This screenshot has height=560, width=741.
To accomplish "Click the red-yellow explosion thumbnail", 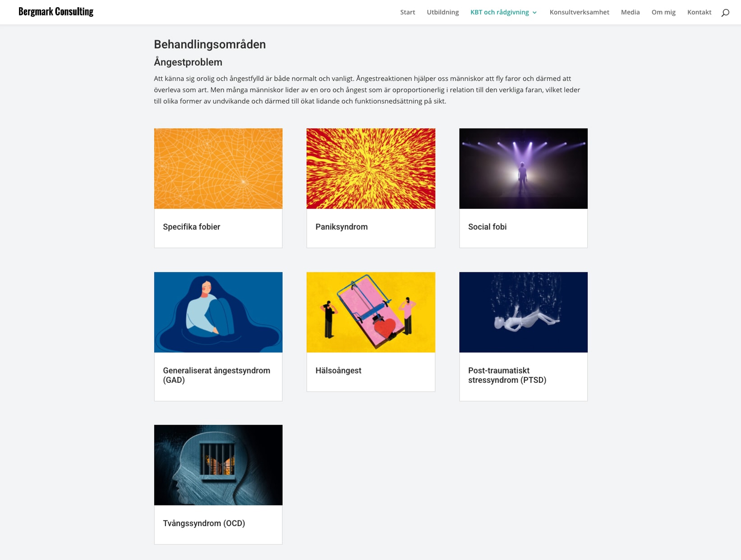I will coord(371,169).
